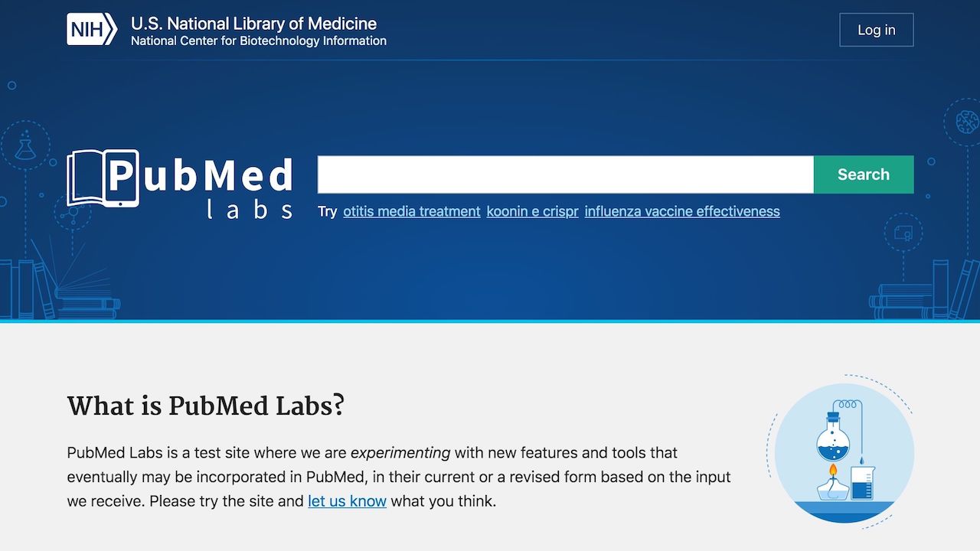This screenshot has height=551, width=980.
Task: Click the PubMed open-book logo icon
Action: 103,178
